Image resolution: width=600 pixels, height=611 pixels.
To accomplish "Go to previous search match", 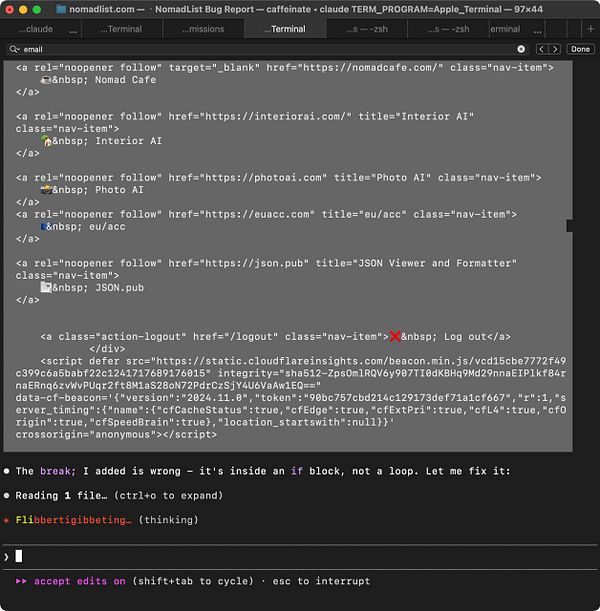I will click(541, 49).
